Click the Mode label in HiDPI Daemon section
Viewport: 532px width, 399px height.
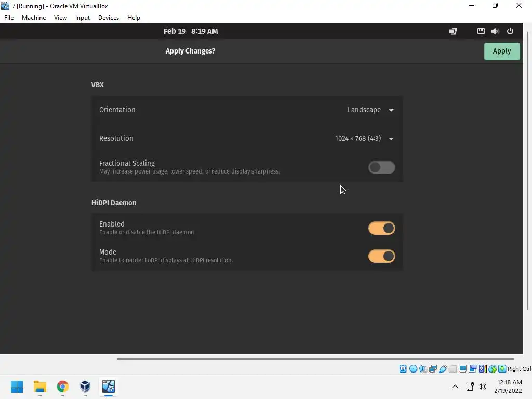pos(108,252)
